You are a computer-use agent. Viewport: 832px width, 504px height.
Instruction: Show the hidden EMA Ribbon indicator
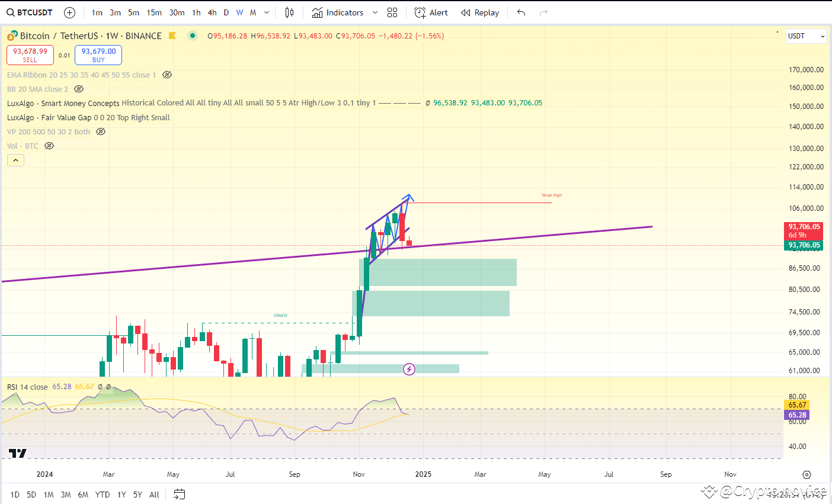(167, 75)
